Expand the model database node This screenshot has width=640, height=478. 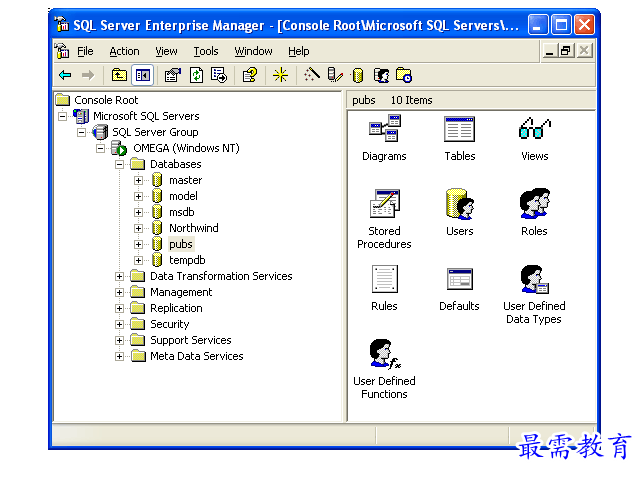(x=138, y=196)
